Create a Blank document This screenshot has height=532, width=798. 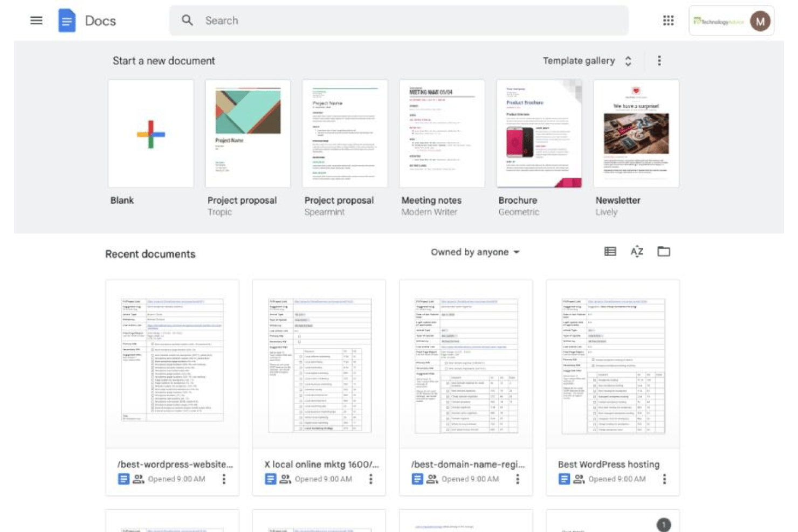[151, 134]
